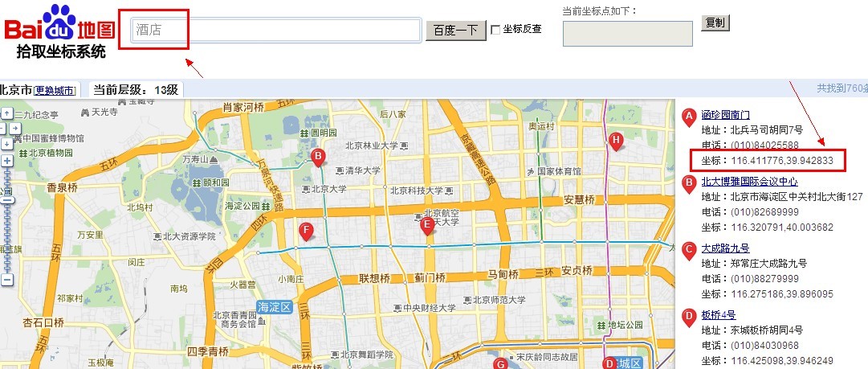Click map marker G at bottom of map
Viewport: 868px width, 369px height.
click(500, 364)
